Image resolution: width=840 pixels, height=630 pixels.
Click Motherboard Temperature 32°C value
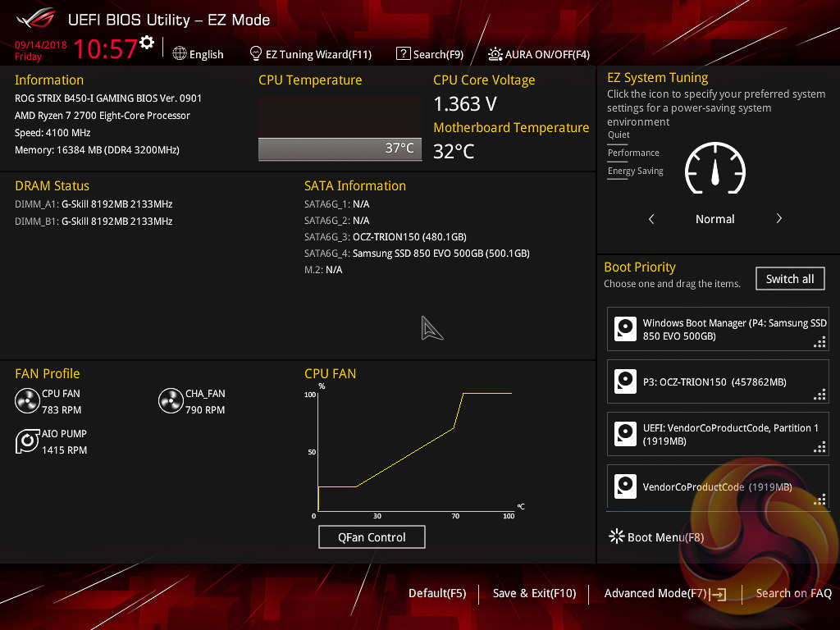tap(454, 152)
